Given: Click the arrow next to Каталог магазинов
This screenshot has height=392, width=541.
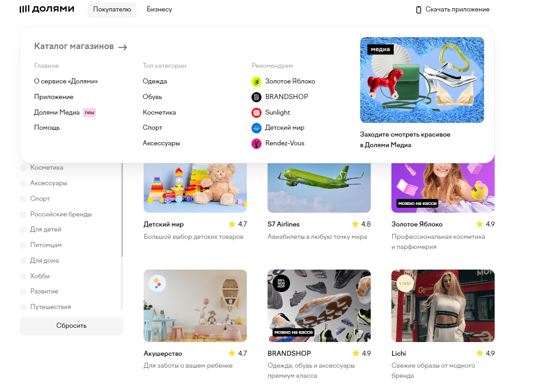Looking at the screenshot, I should point(123,47).
